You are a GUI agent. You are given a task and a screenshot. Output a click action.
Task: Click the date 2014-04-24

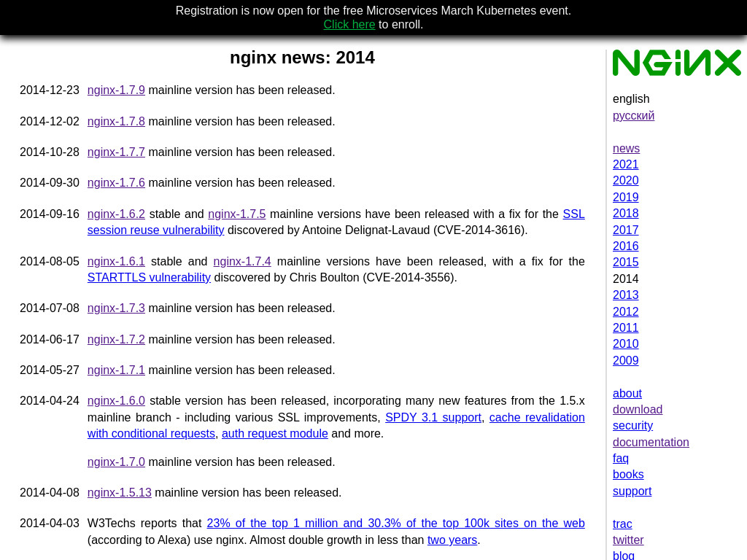(x=50, y=401)
